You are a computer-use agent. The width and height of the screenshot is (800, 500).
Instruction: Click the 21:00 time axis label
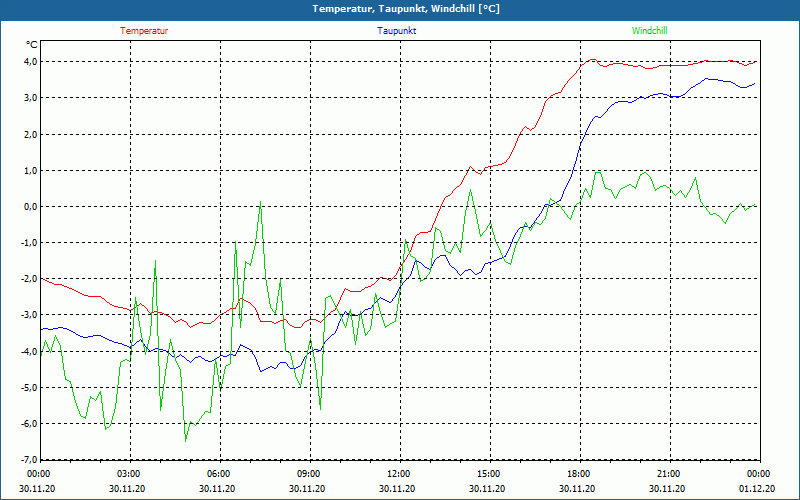tap(670, 474)
